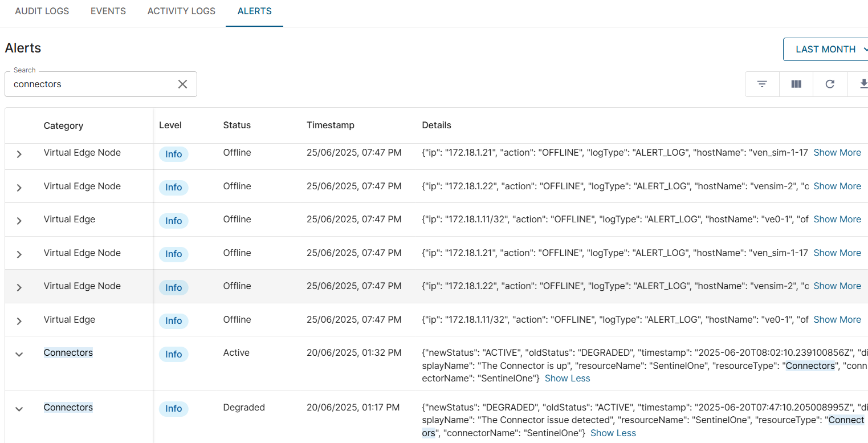Image resolution: width=868 pixels, height=443 pixels.
Task: Click the Category column header
Action: (x=63, y=126)
